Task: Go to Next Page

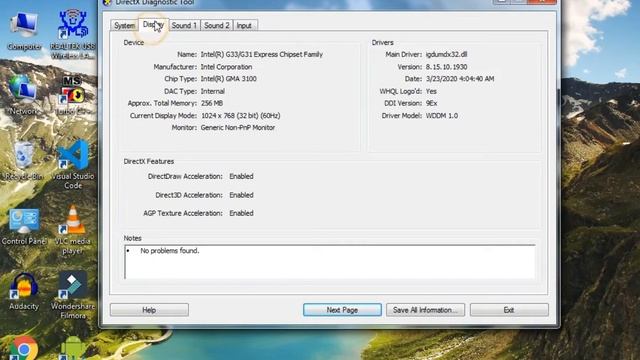Action: tap(342, 310)
